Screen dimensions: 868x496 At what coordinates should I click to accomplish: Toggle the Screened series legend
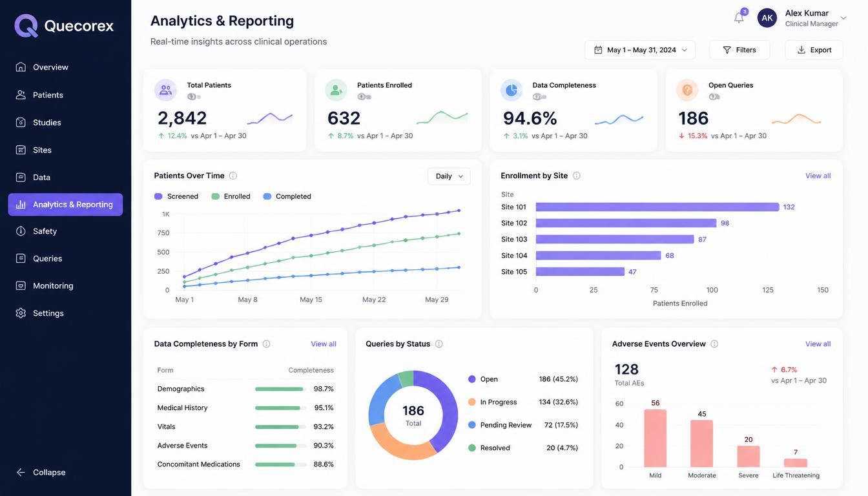click(176, 196)
